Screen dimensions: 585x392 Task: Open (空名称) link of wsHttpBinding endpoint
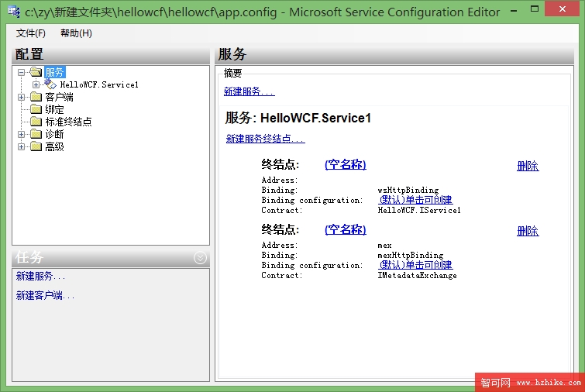[x=346, y=164]
